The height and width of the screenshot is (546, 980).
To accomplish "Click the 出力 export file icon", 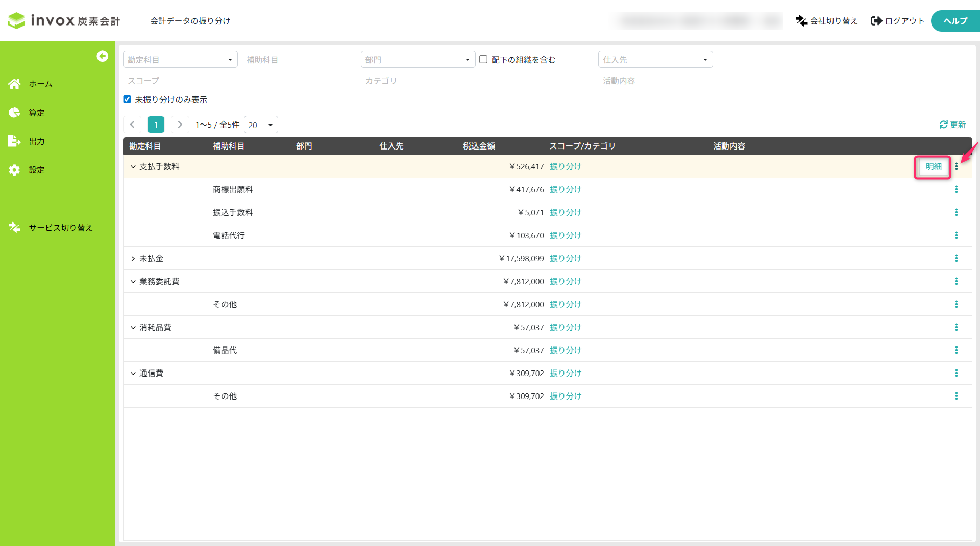I will [14, 141].
